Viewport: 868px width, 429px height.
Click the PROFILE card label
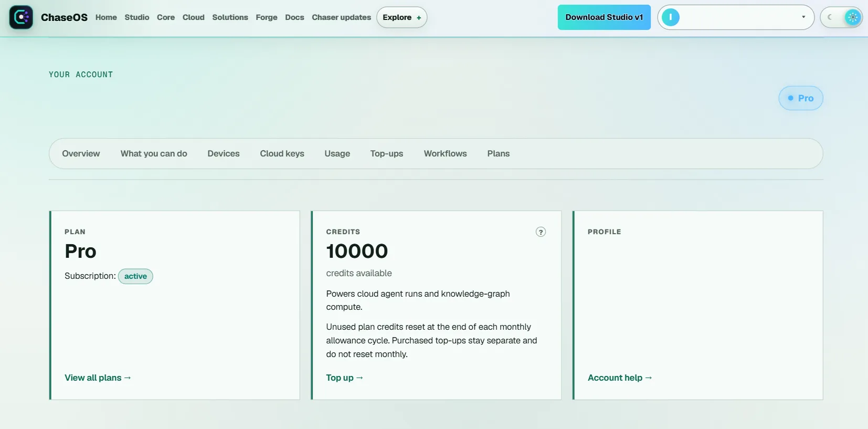click(x=604, y=232)
